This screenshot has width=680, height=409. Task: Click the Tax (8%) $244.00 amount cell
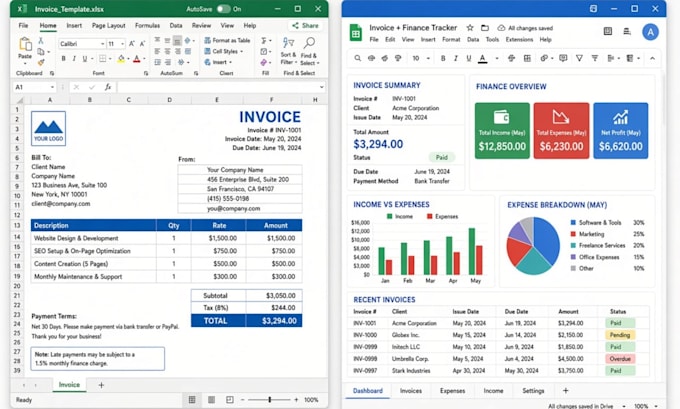tap(274, 308)
